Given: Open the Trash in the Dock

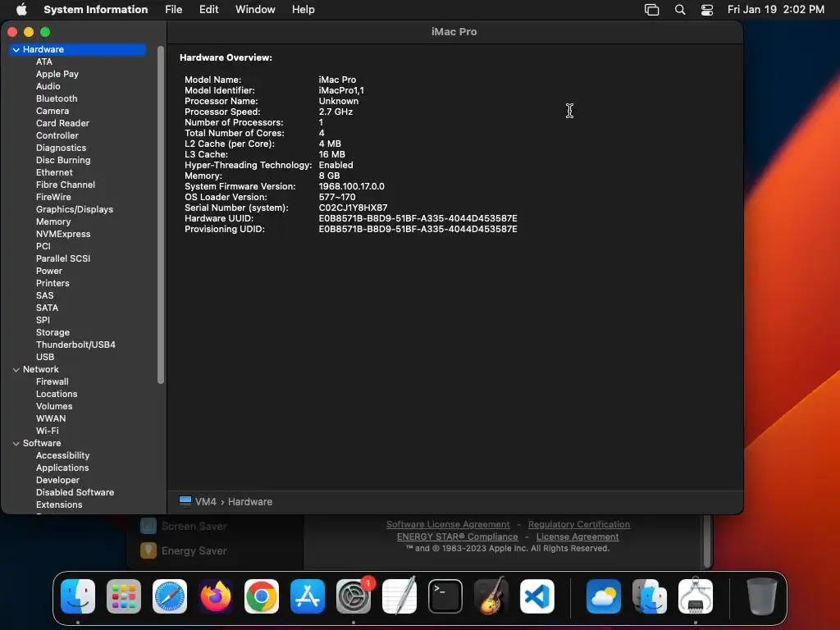Looking at the screenshot, I should tap(762, 596).
